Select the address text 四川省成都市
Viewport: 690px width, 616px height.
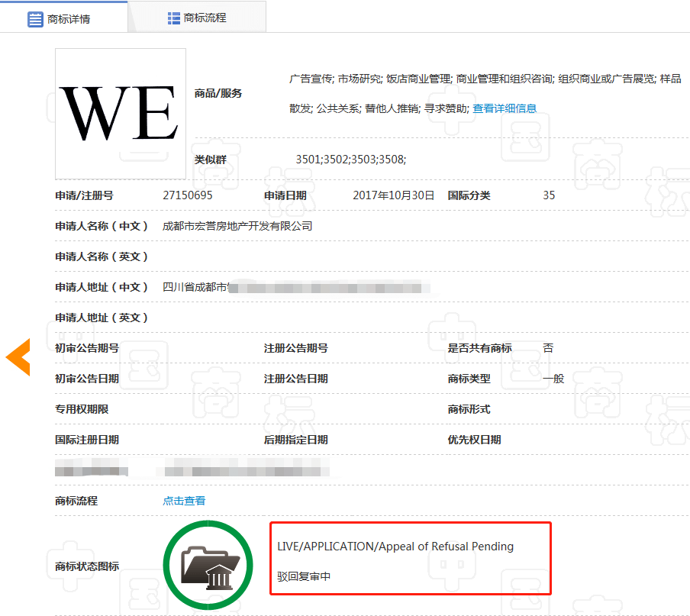click(195, 287)
